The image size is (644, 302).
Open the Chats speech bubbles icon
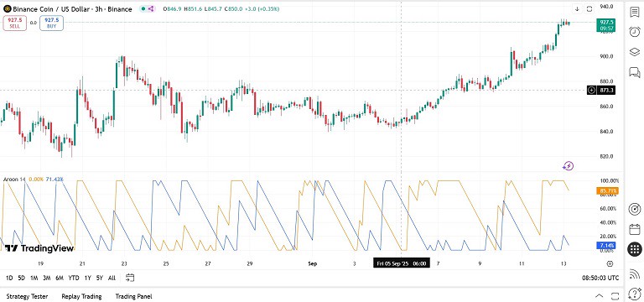click(x=634, y=72)
